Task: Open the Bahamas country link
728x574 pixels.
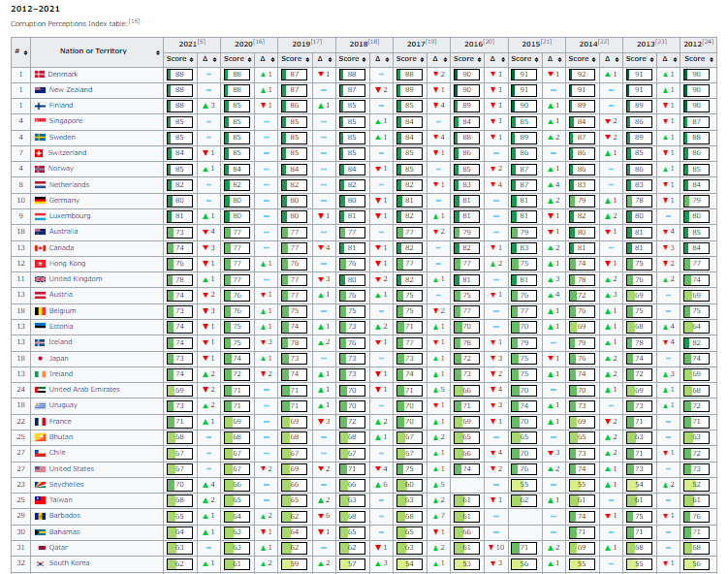Action: click(x=65, y=532)
